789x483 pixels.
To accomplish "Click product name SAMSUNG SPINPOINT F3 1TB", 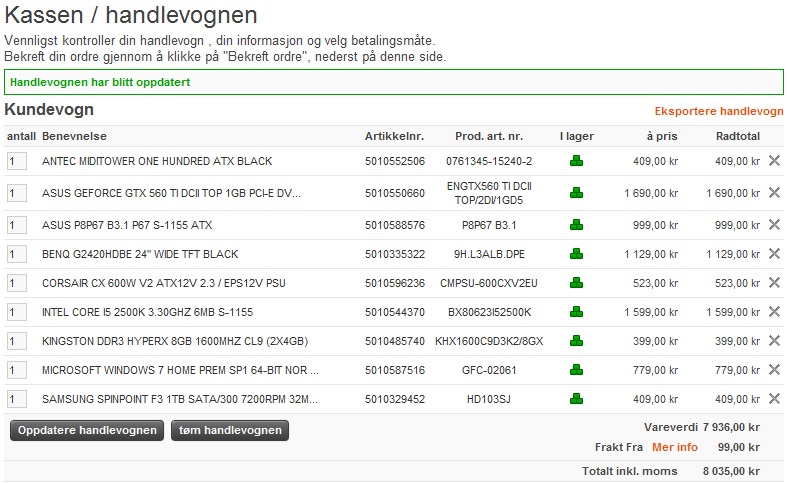I will (x=180, y=399).
